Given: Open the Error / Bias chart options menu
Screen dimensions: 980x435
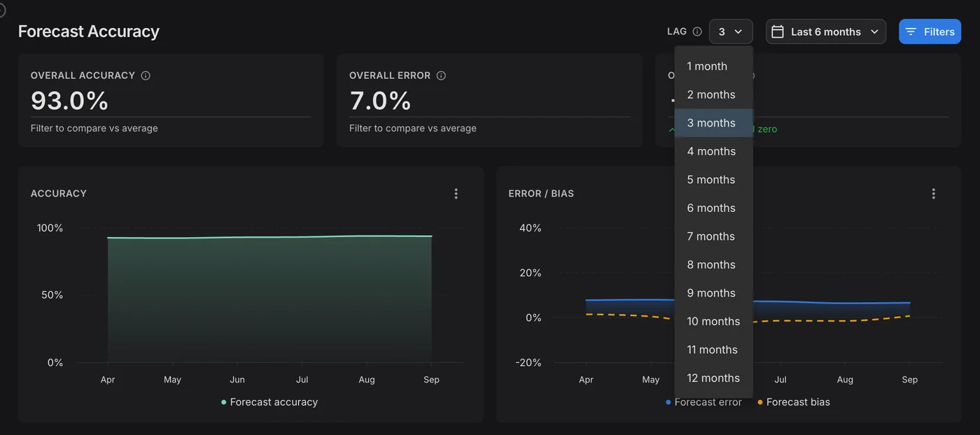Looking at the screenshot, I should tap(933, 194).
